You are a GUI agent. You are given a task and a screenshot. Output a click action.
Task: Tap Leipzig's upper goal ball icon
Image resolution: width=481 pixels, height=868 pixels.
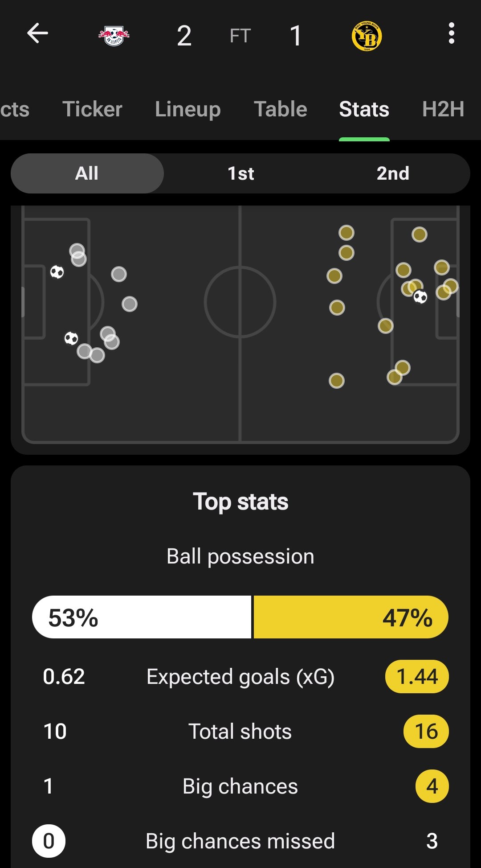pos(57,272)
